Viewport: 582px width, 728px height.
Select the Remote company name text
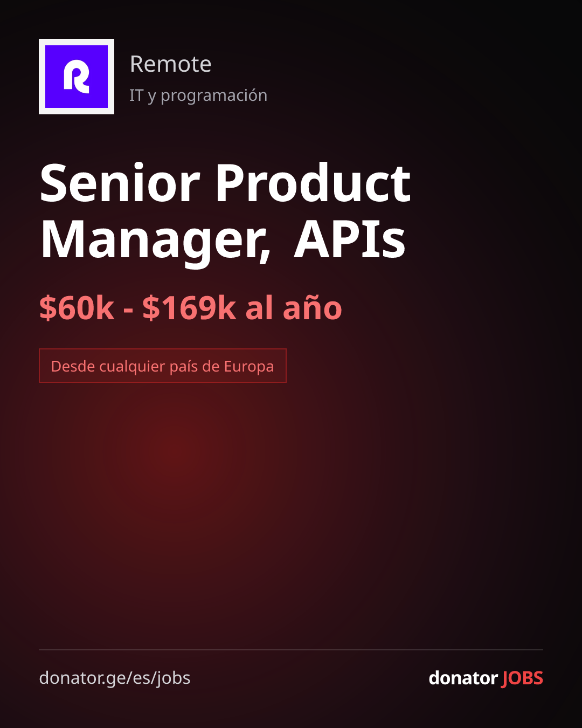170,64
